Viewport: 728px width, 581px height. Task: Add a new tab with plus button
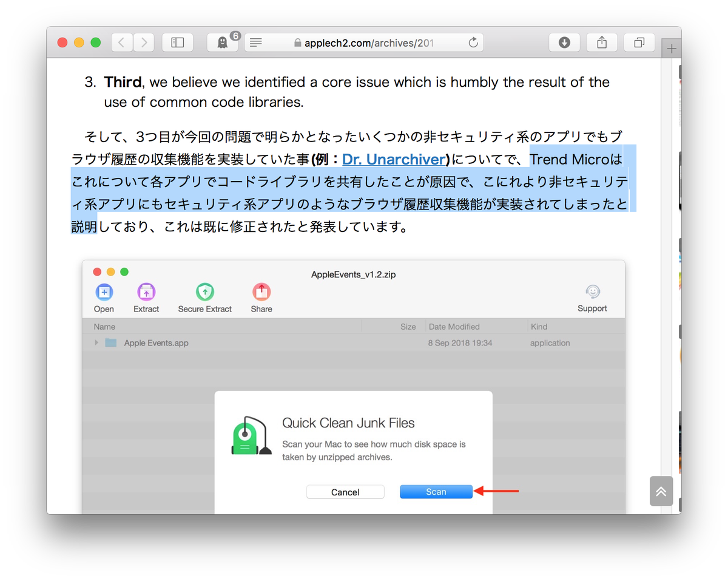pyautogui.click(x=672, y=49)
